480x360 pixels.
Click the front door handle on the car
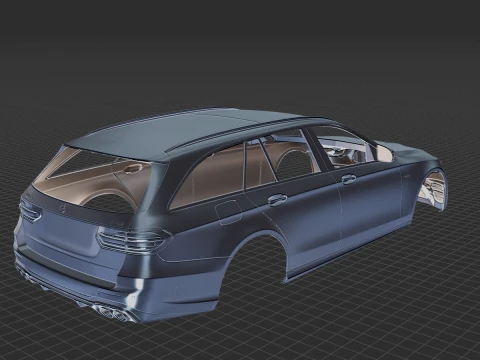click(x=349, y=179)
